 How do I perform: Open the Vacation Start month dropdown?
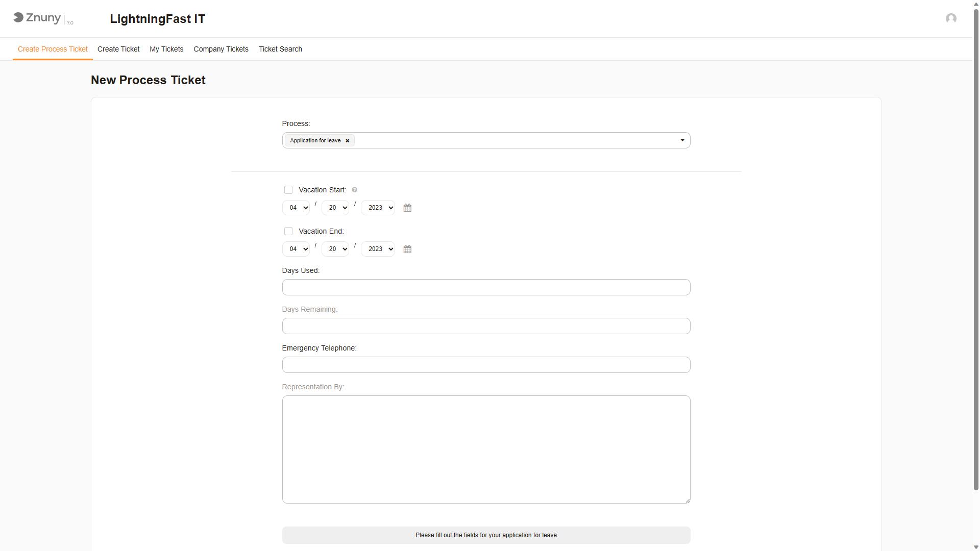[296, 208]
